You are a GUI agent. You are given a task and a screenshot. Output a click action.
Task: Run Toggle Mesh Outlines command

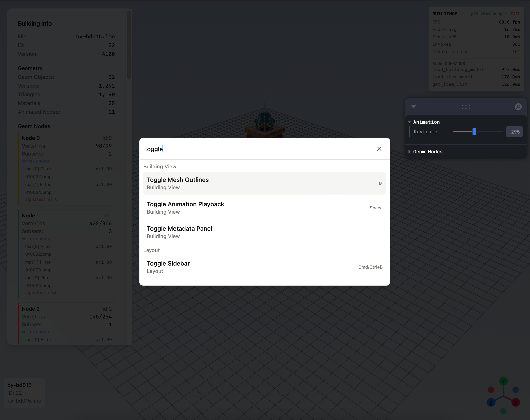click(x=265, y=183)
